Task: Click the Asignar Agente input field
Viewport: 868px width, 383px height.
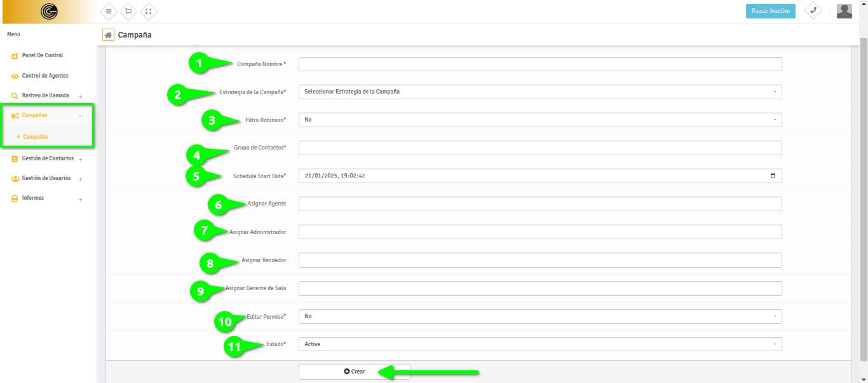Action: (x=539, y=204)
